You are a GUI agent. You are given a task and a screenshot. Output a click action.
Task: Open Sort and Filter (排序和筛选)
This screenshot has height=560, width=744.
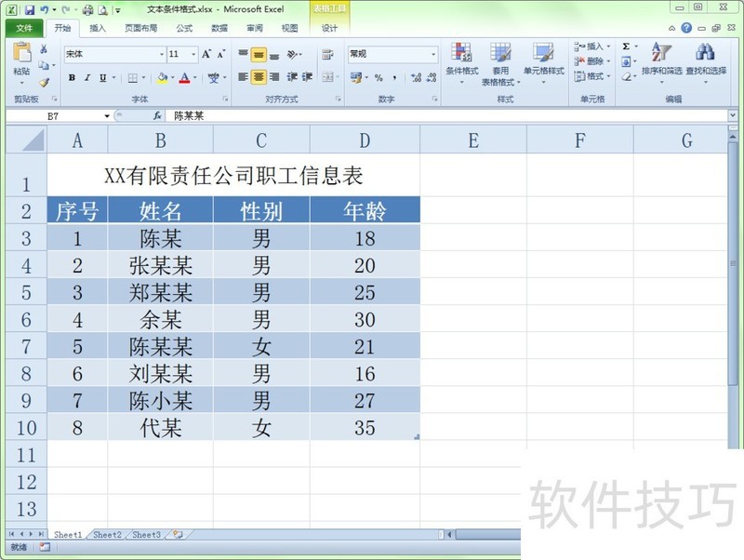[x=661, y=62]
